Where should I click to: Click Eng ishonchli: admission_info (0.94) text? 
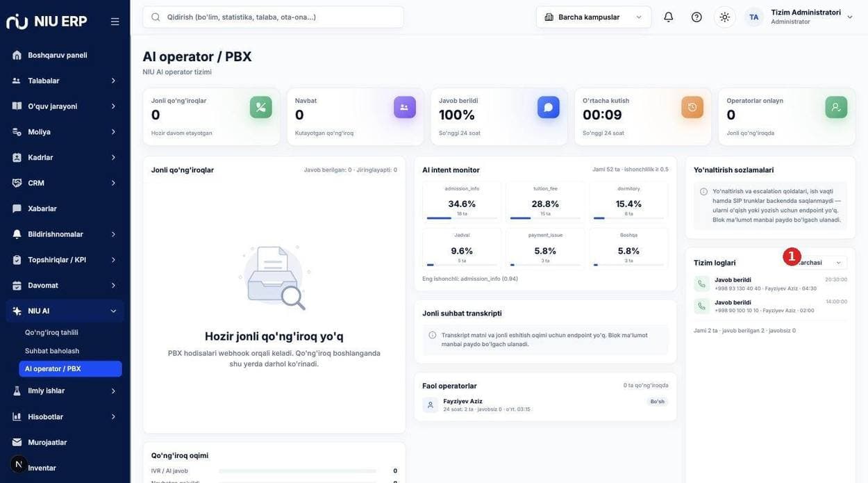470,279
